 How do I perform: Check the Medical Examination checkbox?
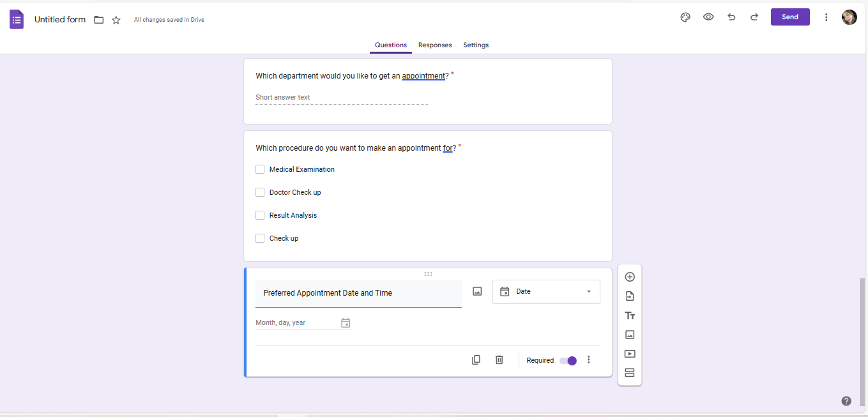[x=260, y=169]
